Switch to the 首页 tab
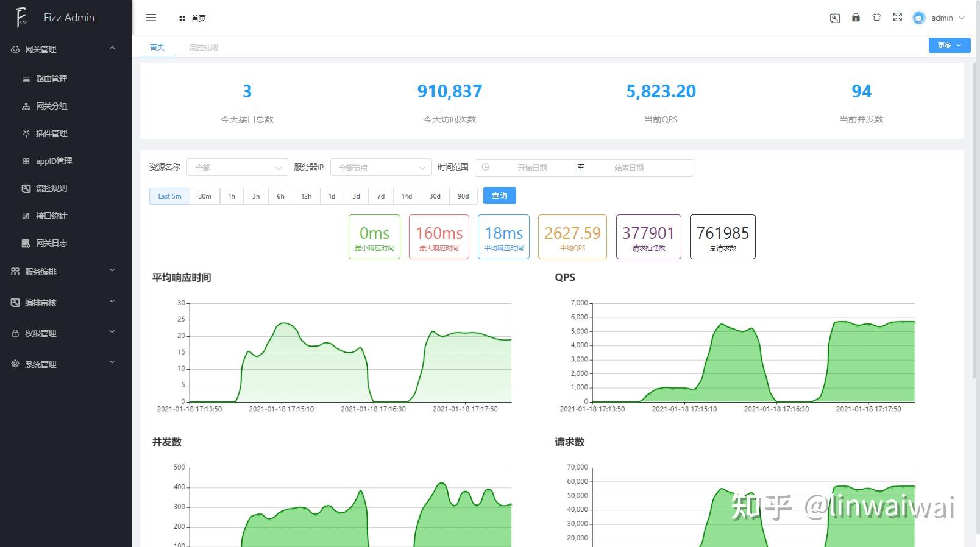 tap(157, 47)
